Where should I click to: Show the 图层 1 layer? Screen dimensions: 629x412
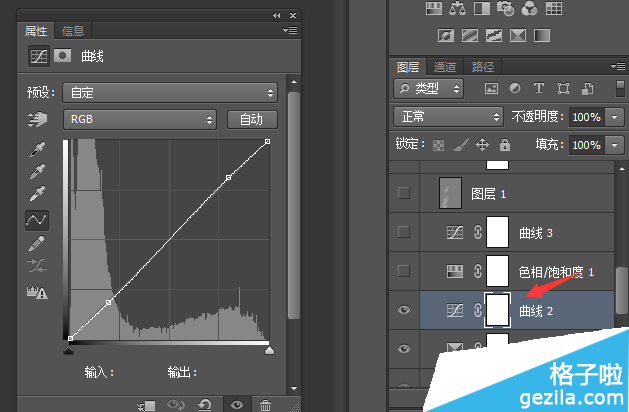(404, 193)
